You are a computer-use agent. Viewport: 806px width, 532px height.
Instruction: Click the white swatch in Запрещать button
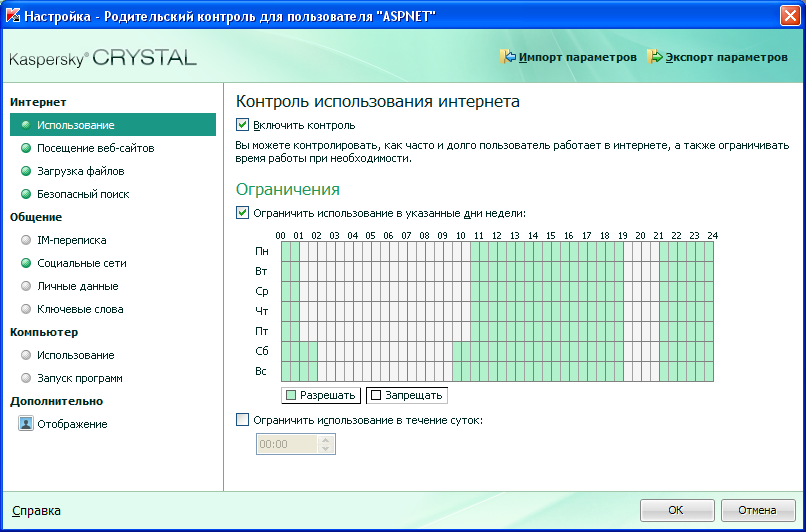[x=376, y=395]
